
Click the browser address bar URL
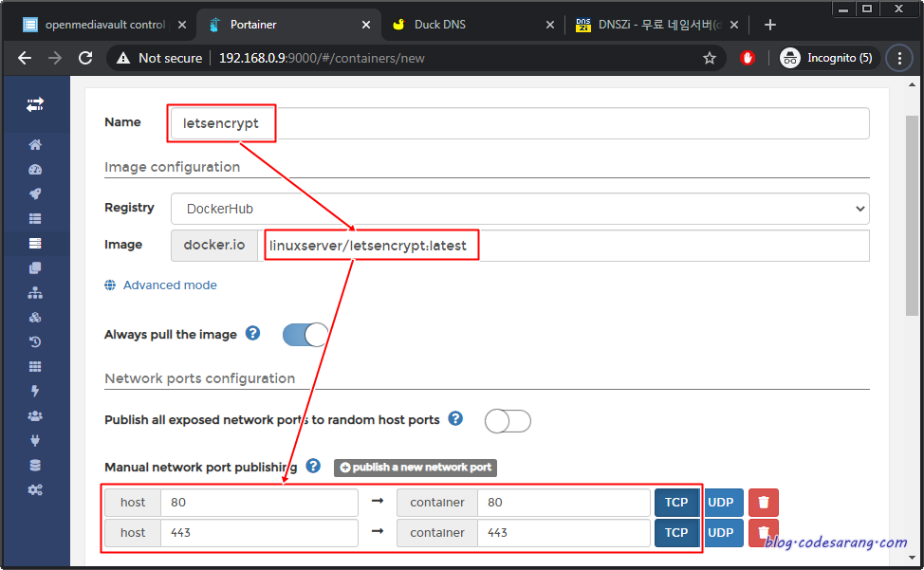(x=322, y=58)
